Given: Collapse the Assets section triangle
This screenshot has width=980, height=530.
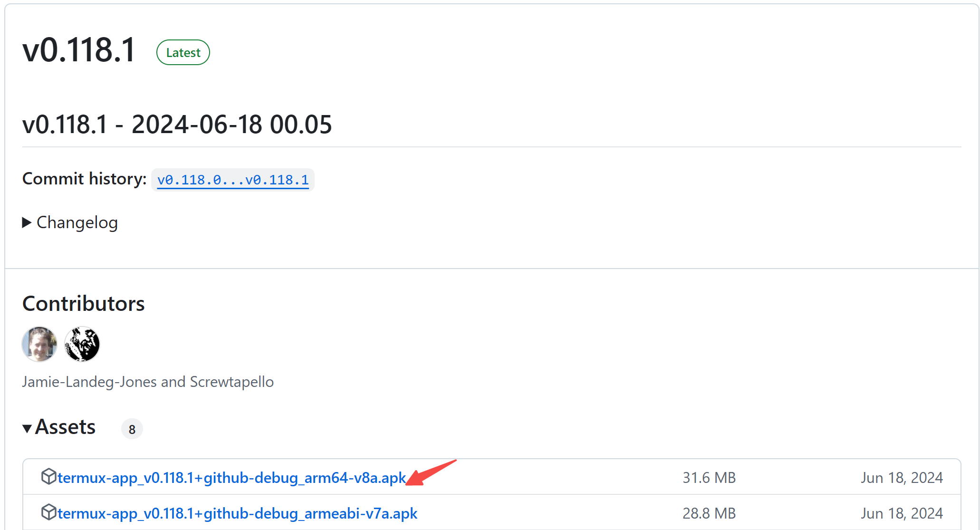Looking at the screenshot, I should tap(27, 428).
